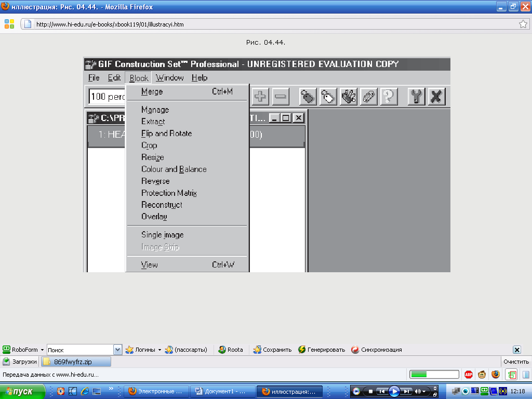Select Manage in the Block menu
This screenshot has width=532, height=399.
[x=187, y=110]
